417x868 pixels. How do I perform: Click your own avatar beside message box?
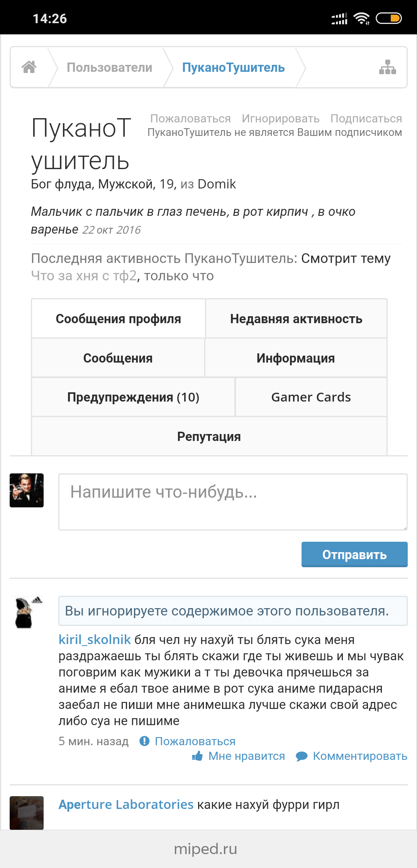click(x=27, y=490)
